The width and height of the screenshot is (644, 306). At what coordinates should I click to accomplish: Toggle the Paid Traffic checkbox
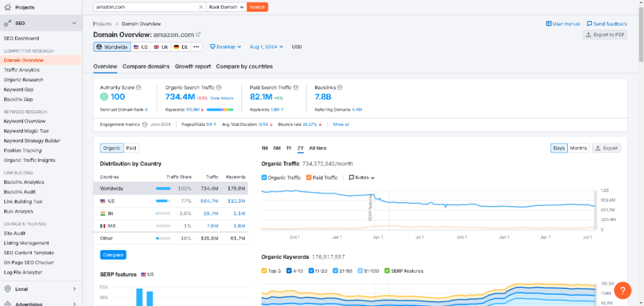point(309,178)
